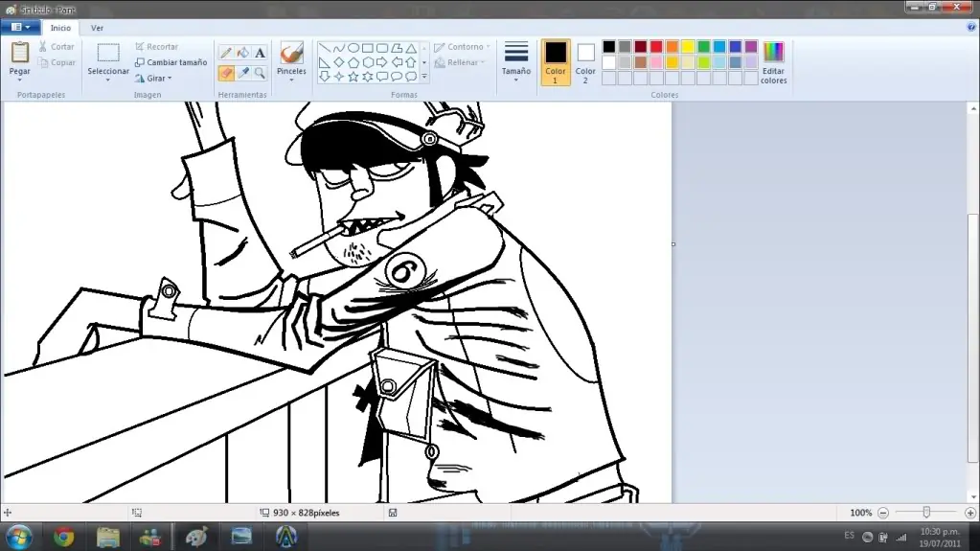Viewport: 980px width, 551px height.
Task: Choose the Polygon shape
Action: (x=397, y=48)
